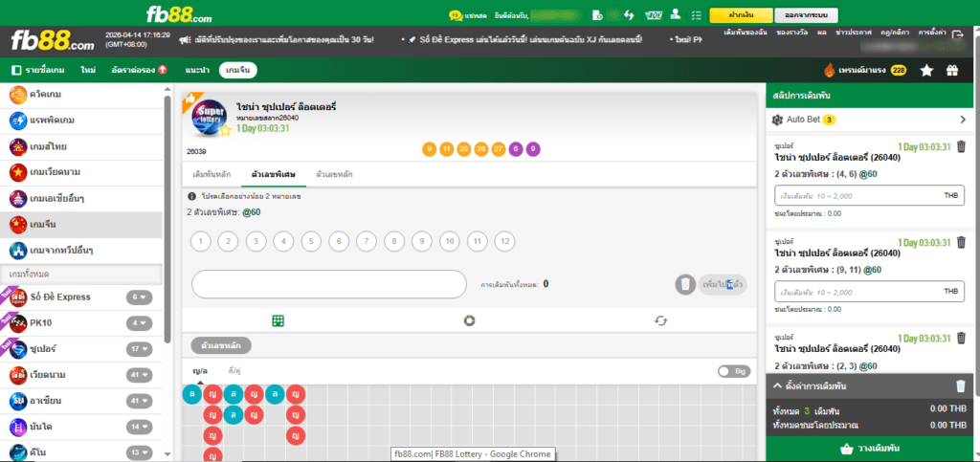Image resolution: width=980 pixels, height=462 pixels.
Task: Click the balance refresh arrows icon in top bar
Action: 630,14
